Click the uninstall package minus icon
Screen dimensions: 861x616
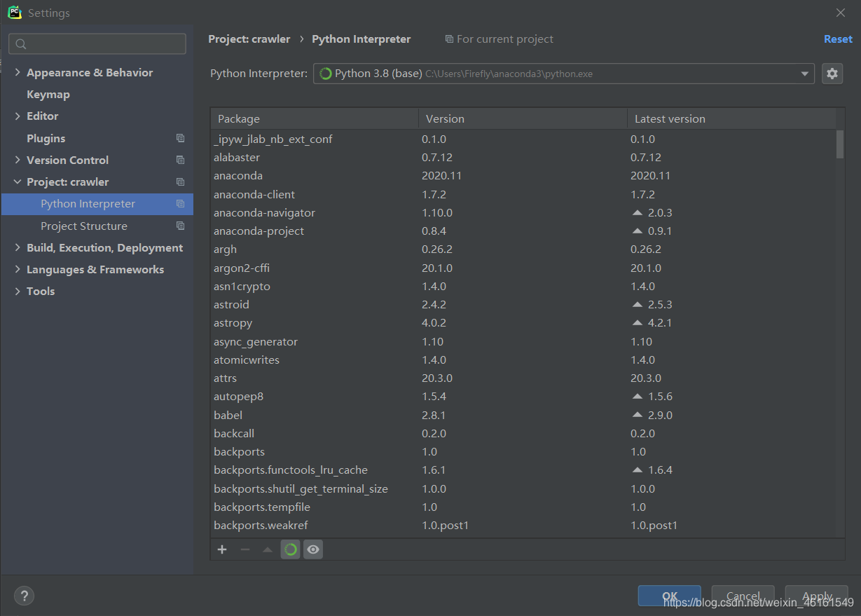click(244, 549)
